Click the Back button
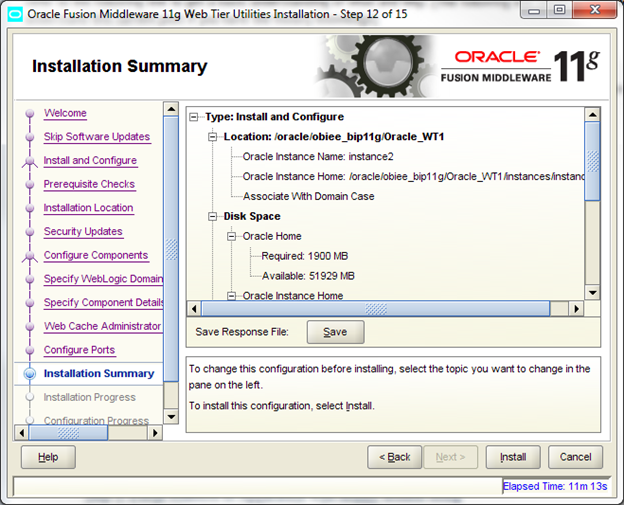 [x=394, y=457]
